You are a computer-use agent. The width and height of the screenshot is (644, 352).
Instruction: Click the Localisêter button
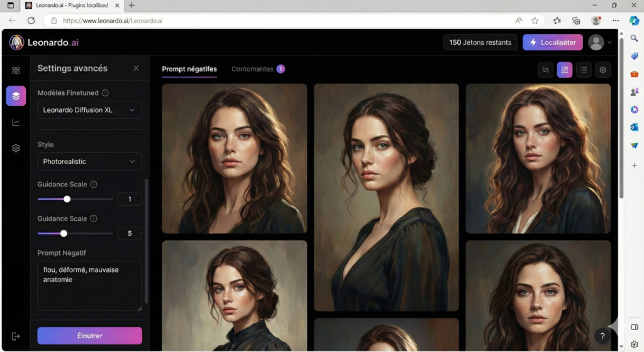pos(552,42)
